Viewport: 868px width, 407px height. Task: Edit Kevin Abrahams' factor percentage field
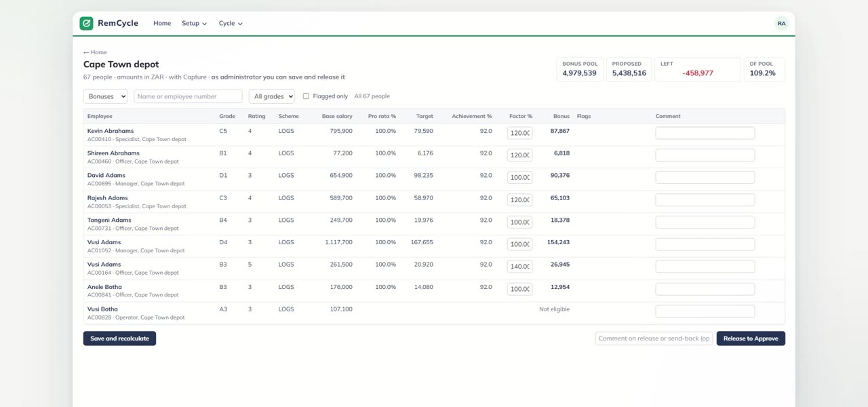coord(520,133)
